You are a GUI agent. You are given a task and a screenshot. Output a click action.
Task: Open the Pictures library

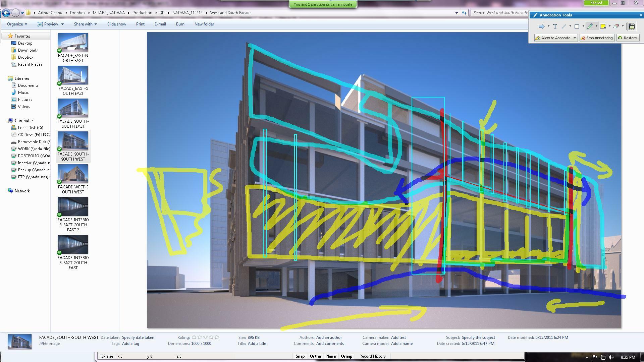coord(25,100)
